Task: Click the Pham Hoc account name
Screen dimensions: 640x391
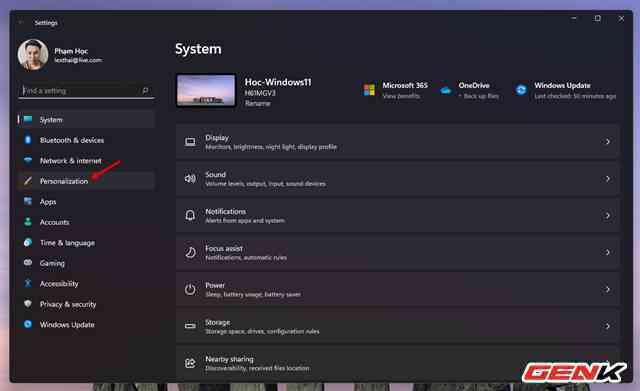Action: [71, 51]
